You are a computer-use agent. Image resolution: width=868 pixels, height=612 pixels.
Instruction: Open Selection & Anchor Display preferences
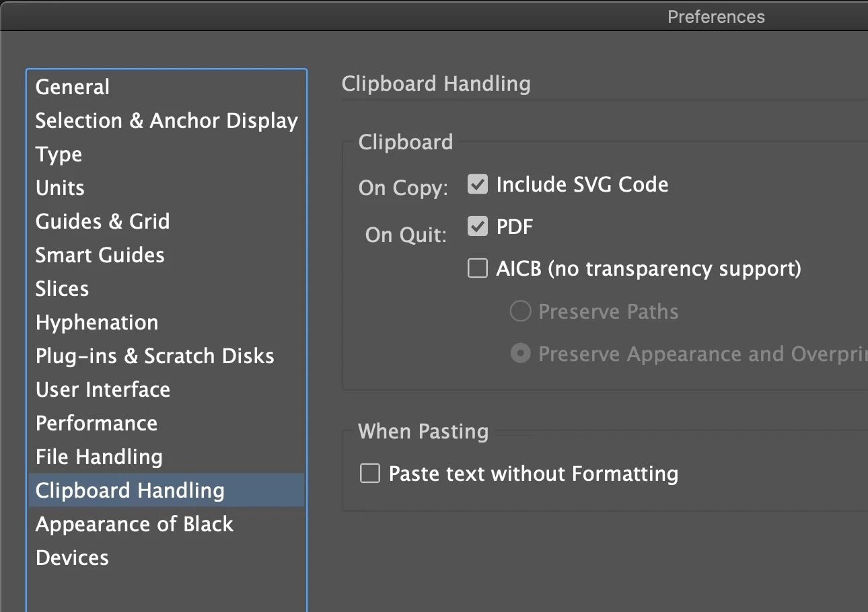(166, 121)
